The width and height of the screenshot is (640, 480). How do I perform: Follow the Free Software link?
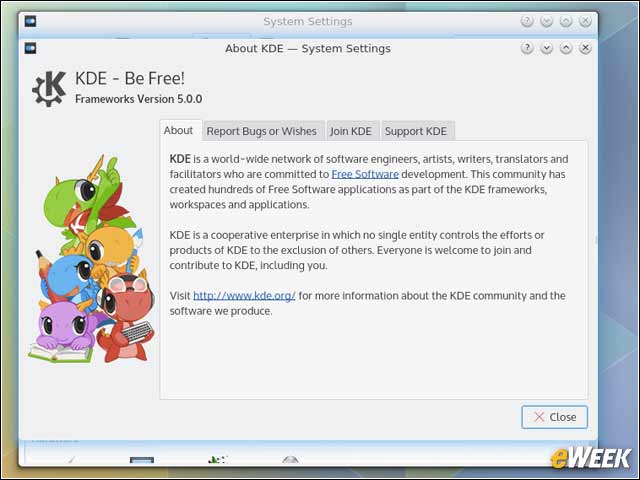click(x=365, y=174)
